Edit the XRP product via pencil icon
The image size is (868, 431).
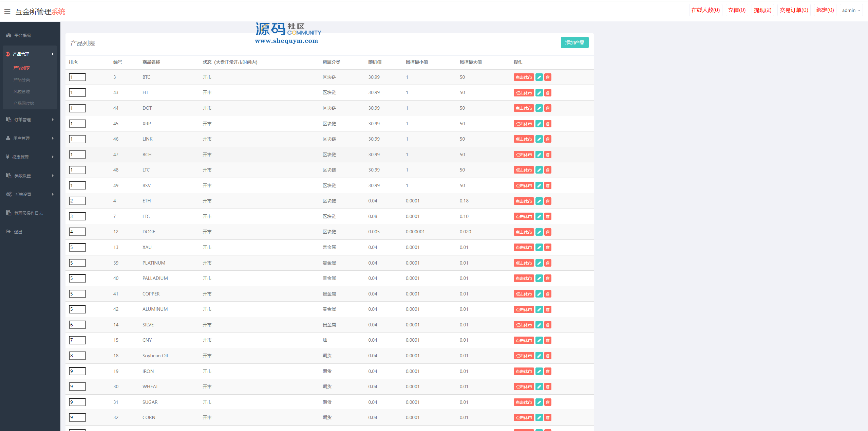point(539,124)
